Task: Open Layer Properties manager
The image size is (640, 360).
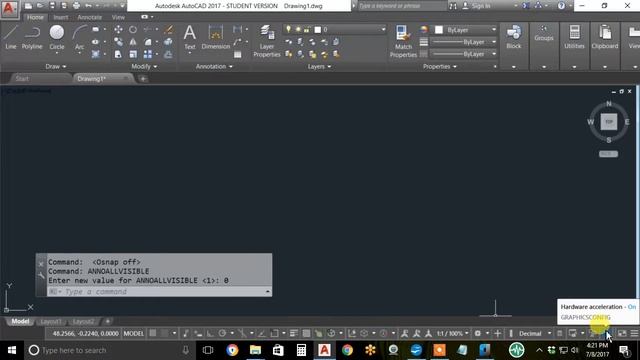Action: [x=267, y=41]
